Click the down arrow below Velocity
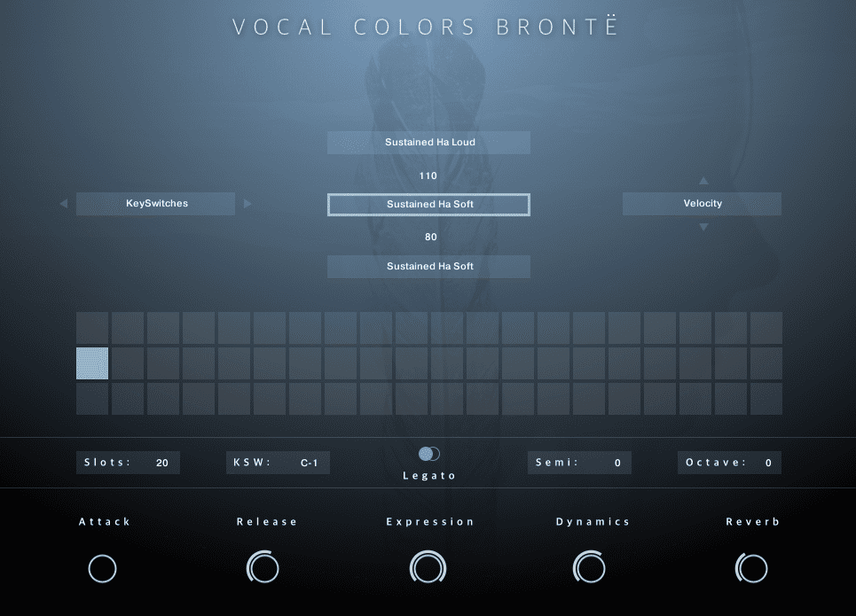856x616 pixels. pyautogui.click(x=703, y=227)
